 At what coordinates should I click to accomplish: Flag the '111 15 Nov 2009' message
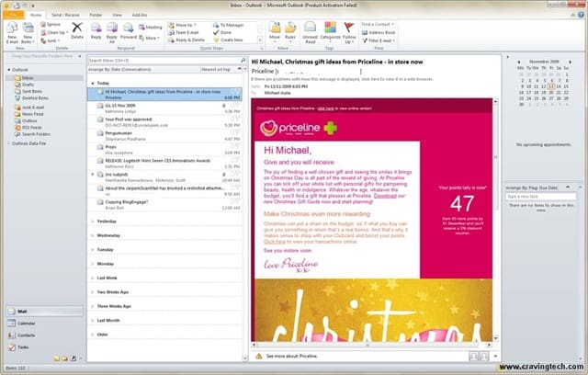[235, 106]
